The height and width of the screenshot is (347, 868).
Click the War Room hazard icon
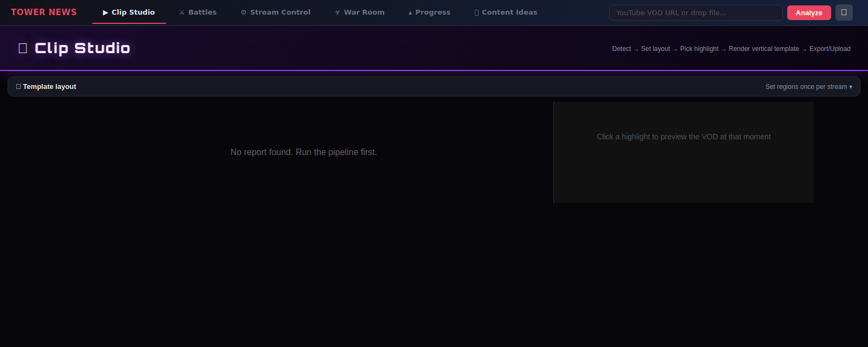(x=337, y=12)
